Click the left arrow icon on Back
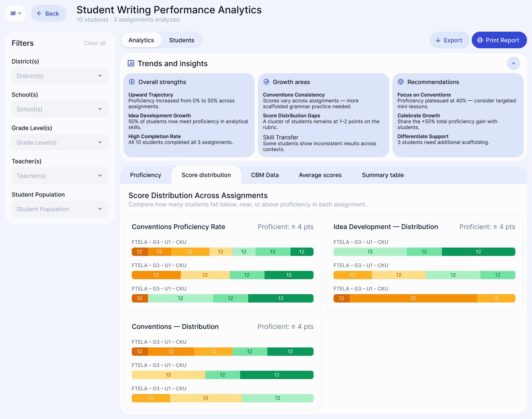The image size is (532, 419). (39, 13)
